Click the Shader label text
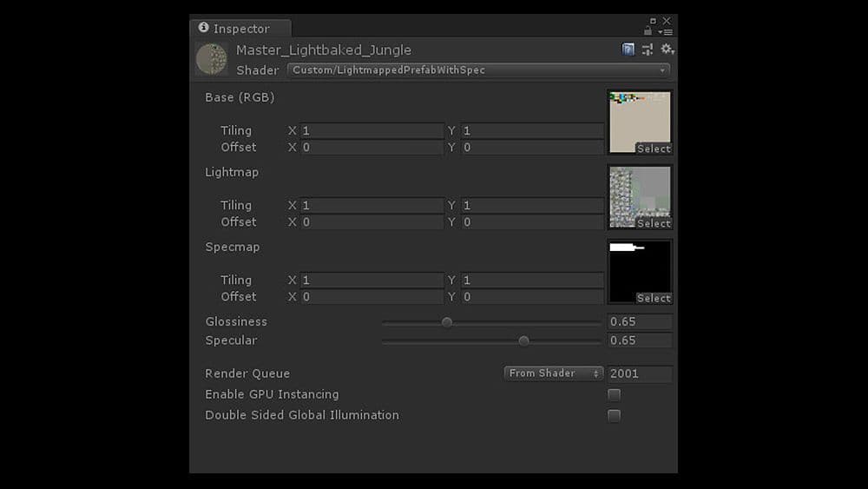 point(258,70)
